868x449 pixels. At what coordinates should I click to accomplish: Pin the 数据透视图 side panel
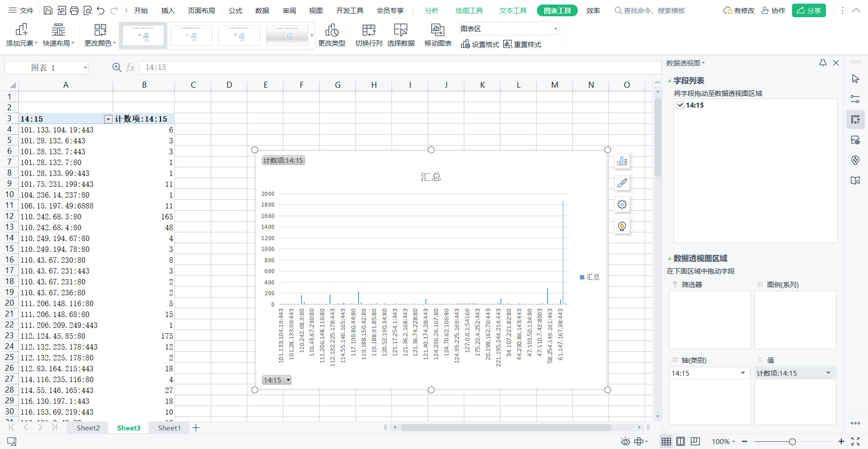tap(823, 63)
